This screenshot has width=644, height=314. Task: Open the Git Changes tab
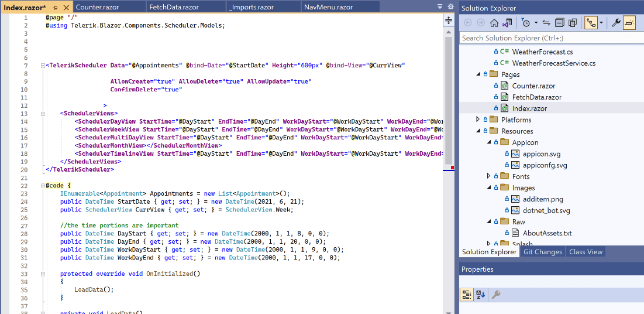pos(543,252)
